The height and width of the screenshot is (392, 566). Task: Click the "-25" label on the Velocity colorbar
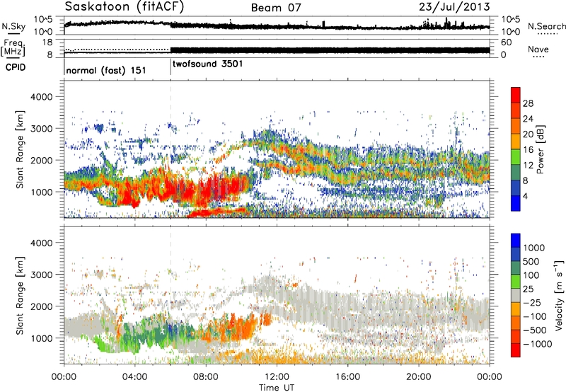tap(532, 303)
